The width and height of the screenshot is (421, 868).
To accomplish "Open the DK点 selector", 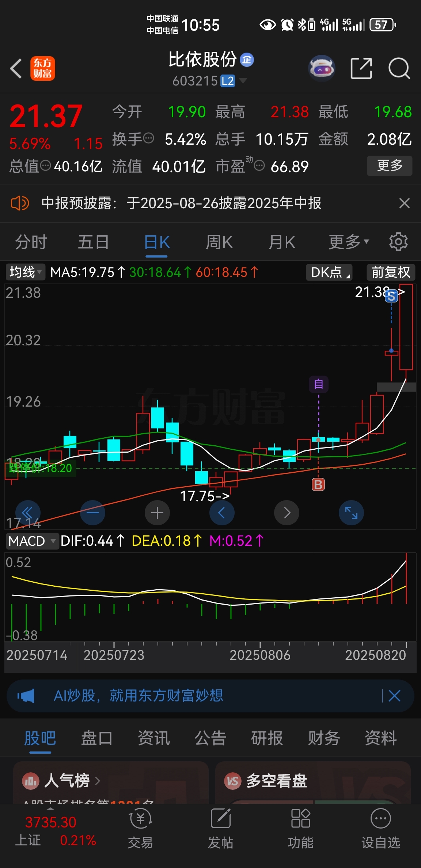I will (x=329, y=272).
